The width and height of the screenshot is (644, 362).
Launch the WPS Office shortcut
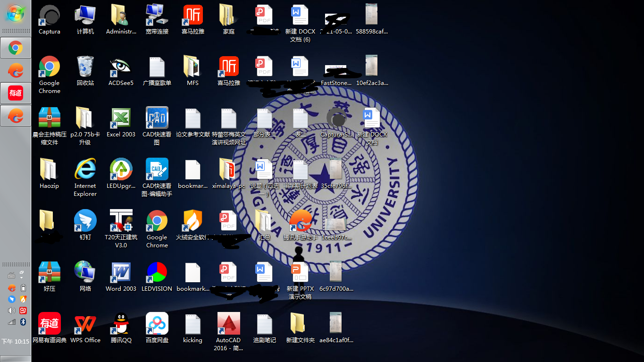click(x=85, y=328)
